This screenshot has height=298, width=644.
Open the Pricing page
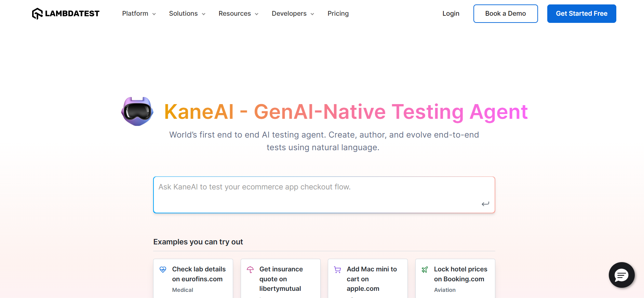pyautogui.click(x=338, y=14)
